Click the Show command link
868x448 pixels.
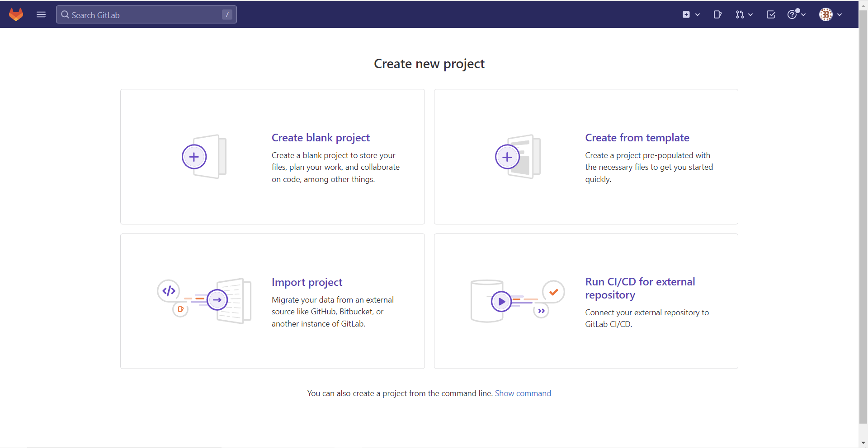tap(523, 393)
